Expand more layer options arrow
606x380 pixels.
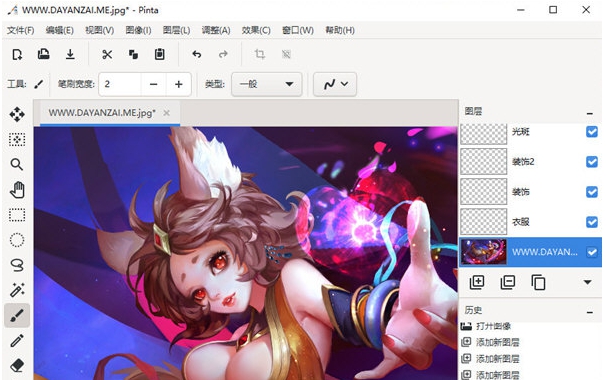pyautogui.click(x=587, y=282)
